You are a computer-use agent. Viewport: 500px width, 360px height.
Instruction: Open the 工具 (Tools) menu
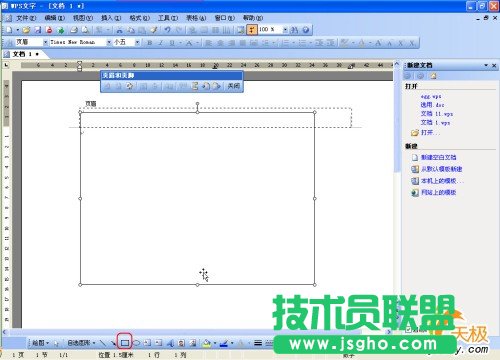(168, 18)
